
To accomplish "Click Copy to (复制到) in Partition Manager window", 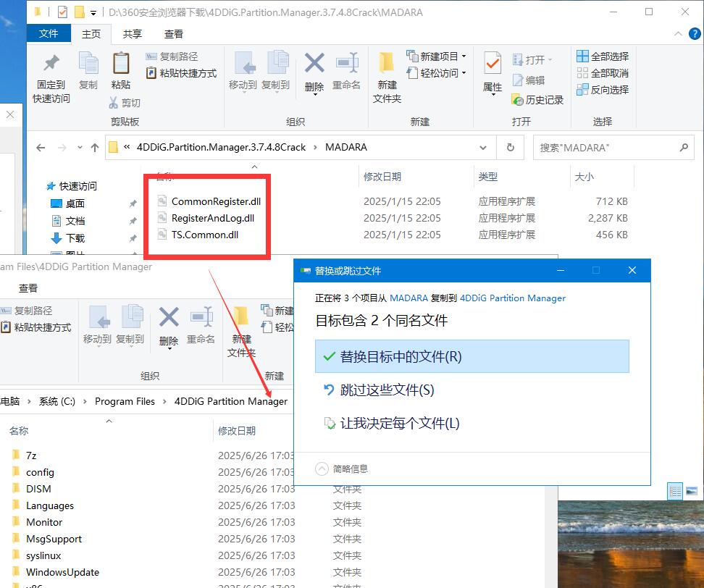I will pyautogui.click(x=130, y=324).
